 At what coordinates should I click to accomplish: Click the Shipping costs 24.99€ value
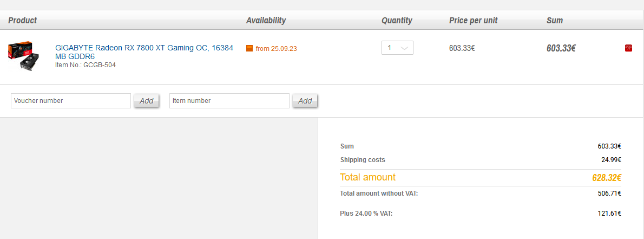[611, 160]
